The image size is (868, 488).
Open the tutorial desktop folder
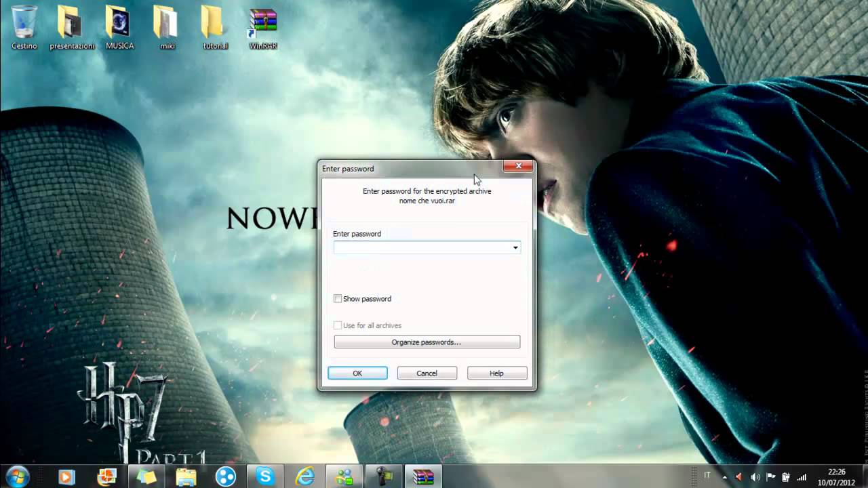(215, 27)
